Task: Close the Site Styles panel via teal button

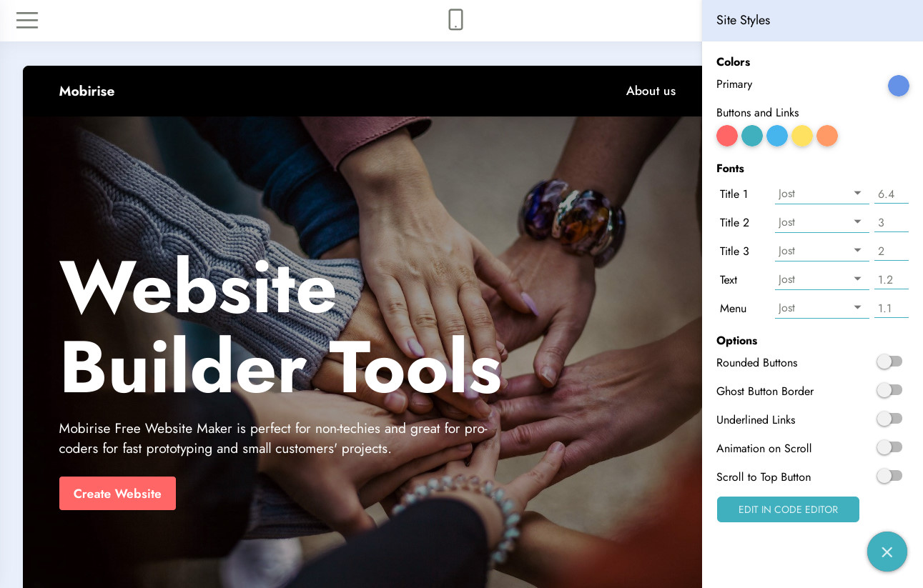Action: pyautogui.click(x=887, y=552)
